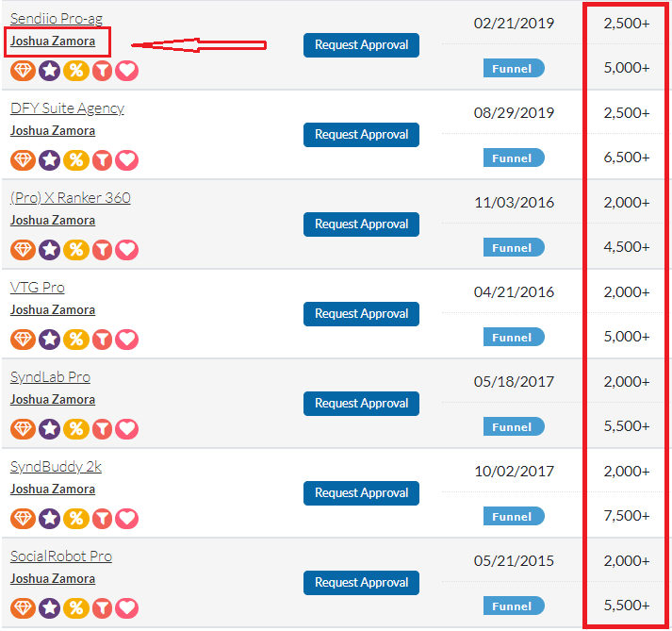
Task: Open Joshua Zamora link under DFY Suite Agency
Action: pos(53,131)
